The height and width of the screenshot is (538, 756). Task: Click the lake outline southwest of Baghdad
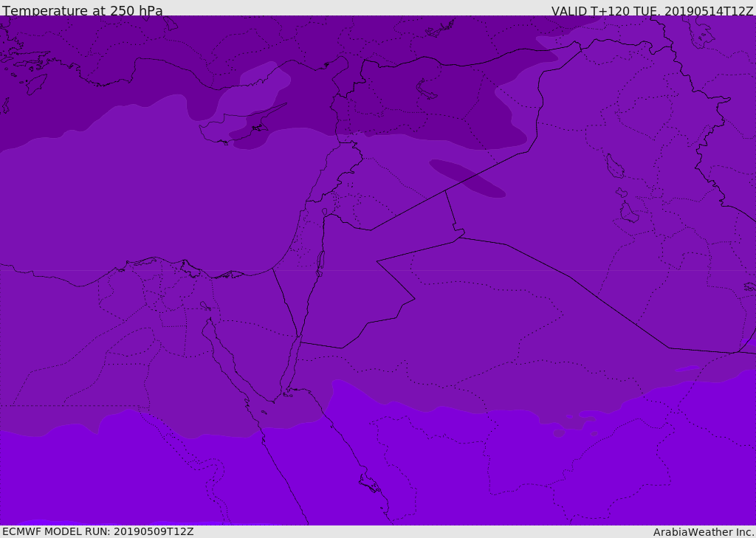[x=628, y=213]
